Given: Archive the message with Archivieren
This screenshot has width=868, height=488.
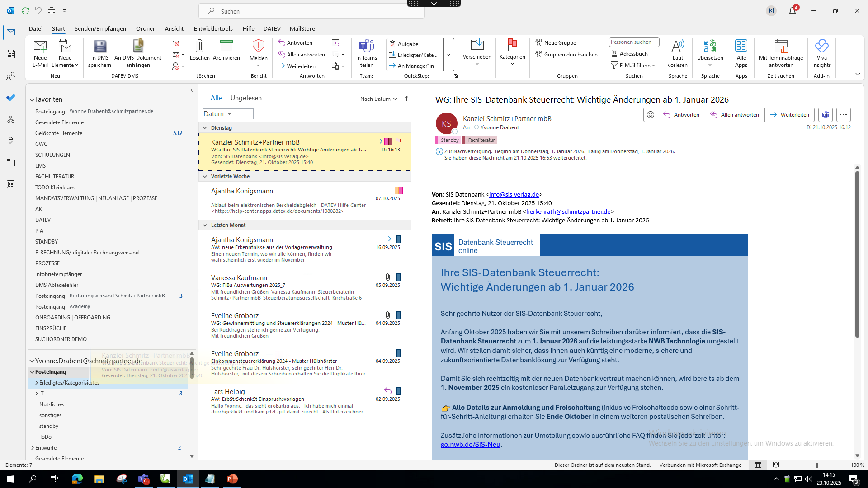Looking at the screenshot, I should [226, 50].
